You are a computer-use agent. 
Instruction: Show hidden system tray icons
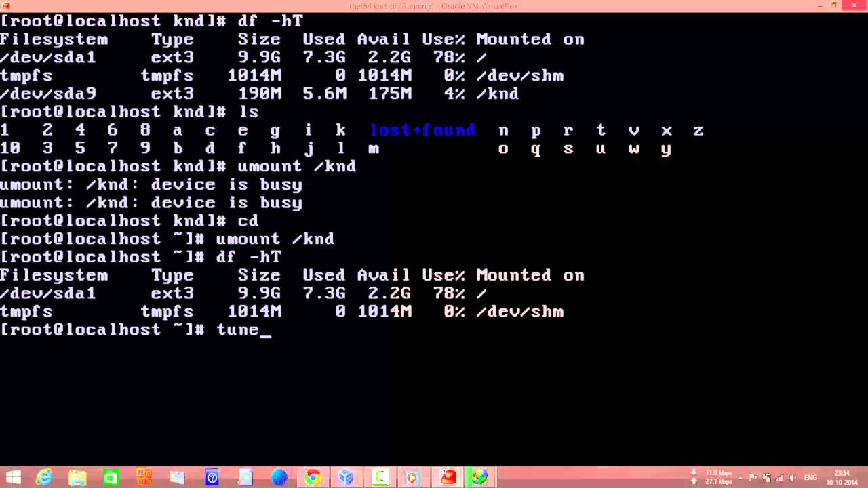pyautogui.click(x=742, y=478)
